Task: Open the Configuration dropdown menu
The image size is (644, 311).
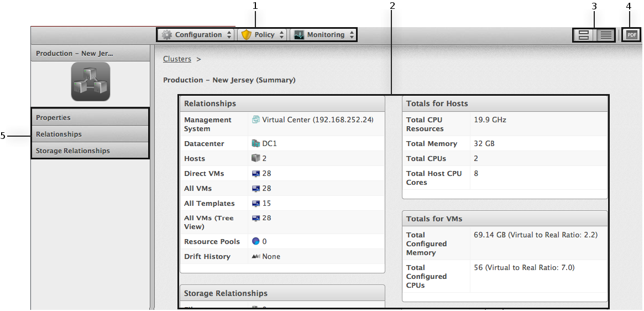Action: (x=196, y=35)
